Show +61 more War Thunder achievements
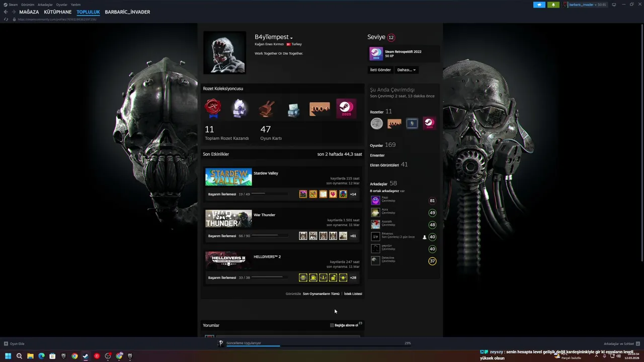 tap(353, 236)
